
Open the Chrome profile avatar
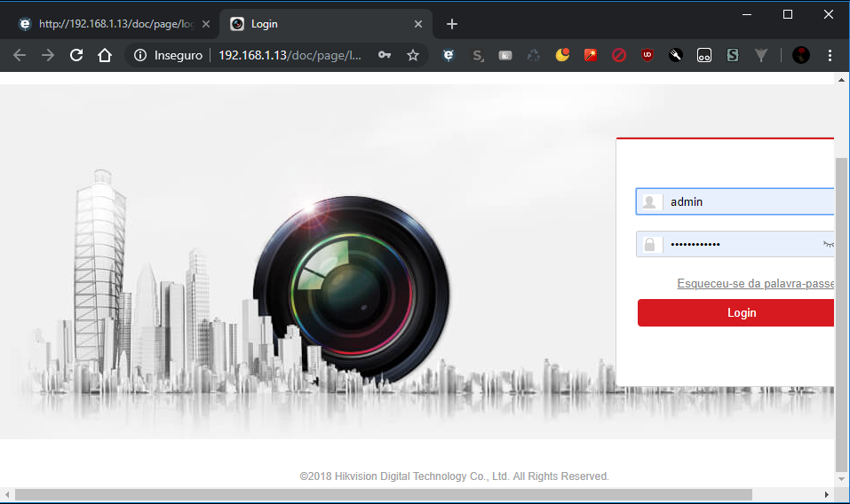(801, 55)
